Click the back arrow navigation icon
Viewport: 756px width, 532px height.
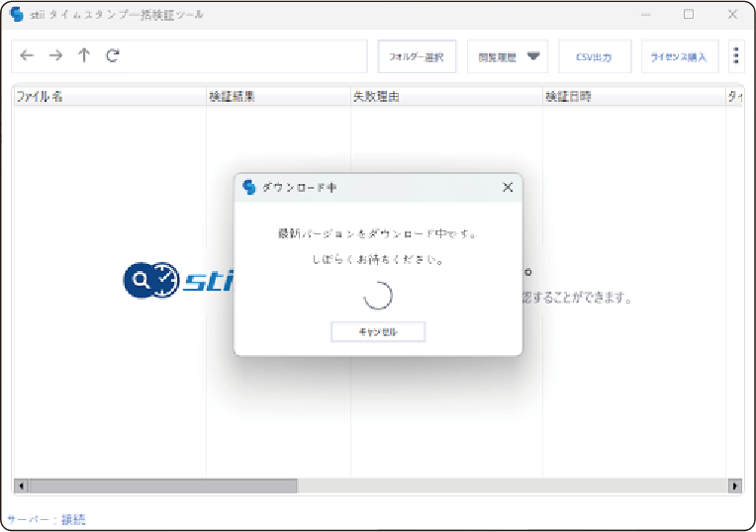point(27,56)
